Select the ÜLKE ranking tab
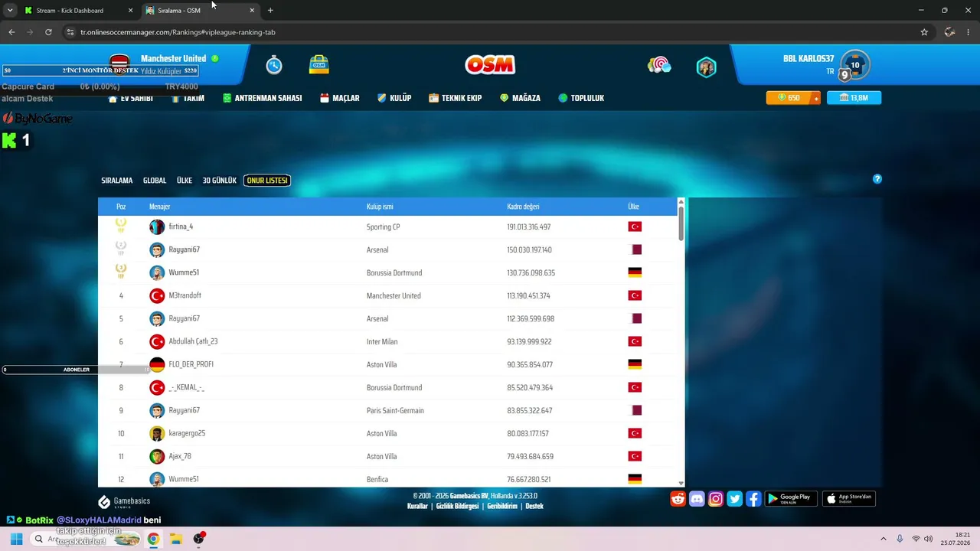 [x=185, y=181]
